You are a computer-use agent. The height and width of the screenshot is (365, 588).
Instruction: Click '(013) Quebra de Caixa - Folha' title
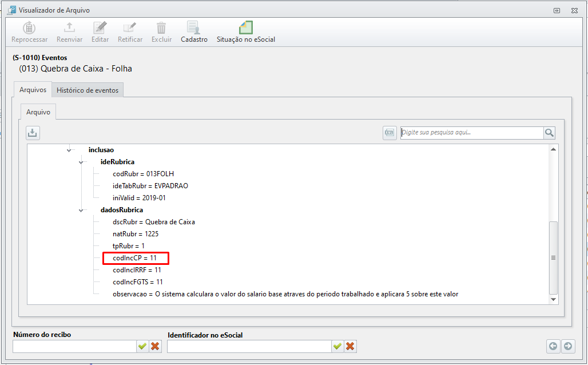coord(76,69)
